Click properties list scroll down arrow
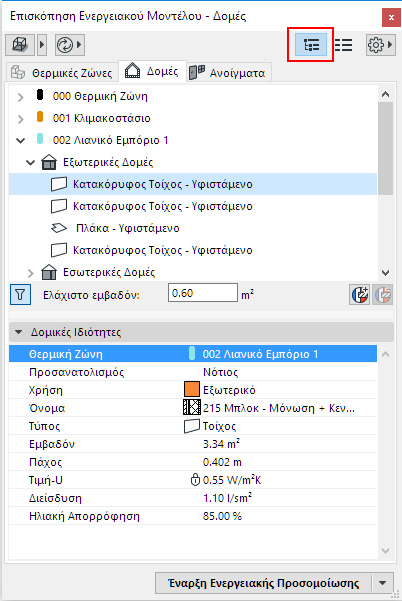Image resolution: width=402 pixels, height=601 pixels. pyautogui.click(x=386, y=551)
